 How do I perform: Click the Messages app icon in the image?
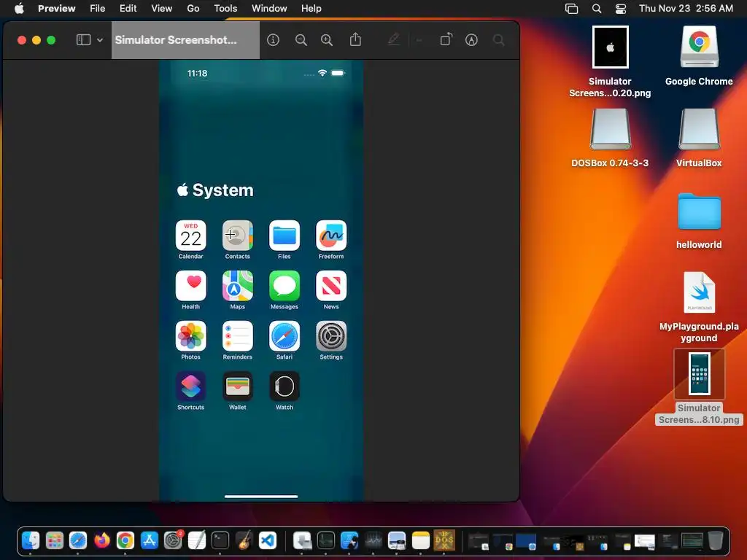(x=285, y=286)
